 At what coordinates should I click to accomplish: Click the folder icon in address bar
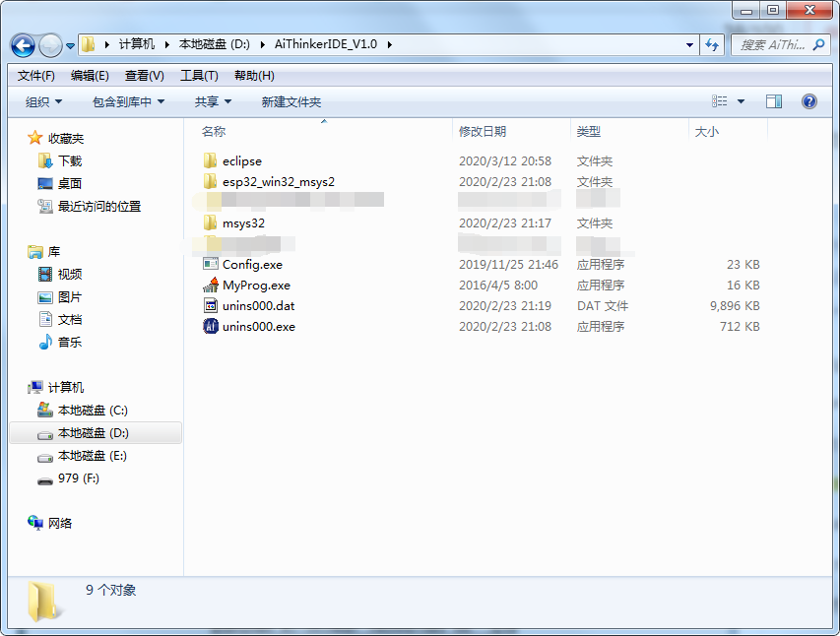click(x=89, y=44)
